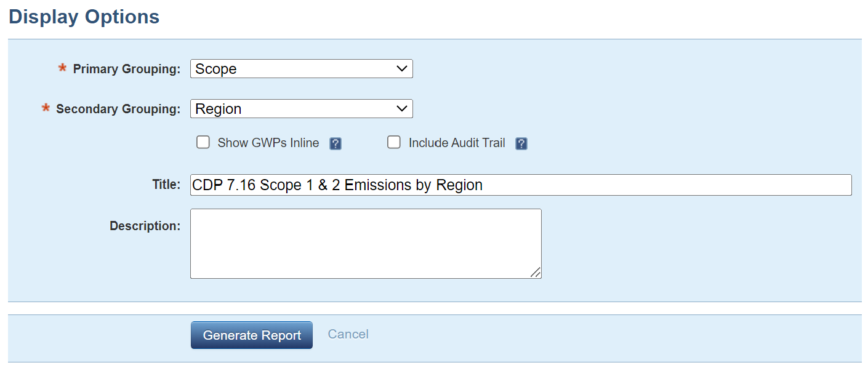Click the red asterisk beside Primary Grouping
The image size is (868, 368).
[63, 68]
